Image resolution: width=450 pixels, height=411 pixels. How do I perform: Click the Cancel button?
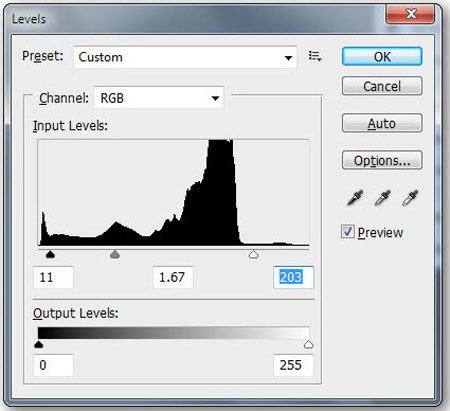(382, 86)
